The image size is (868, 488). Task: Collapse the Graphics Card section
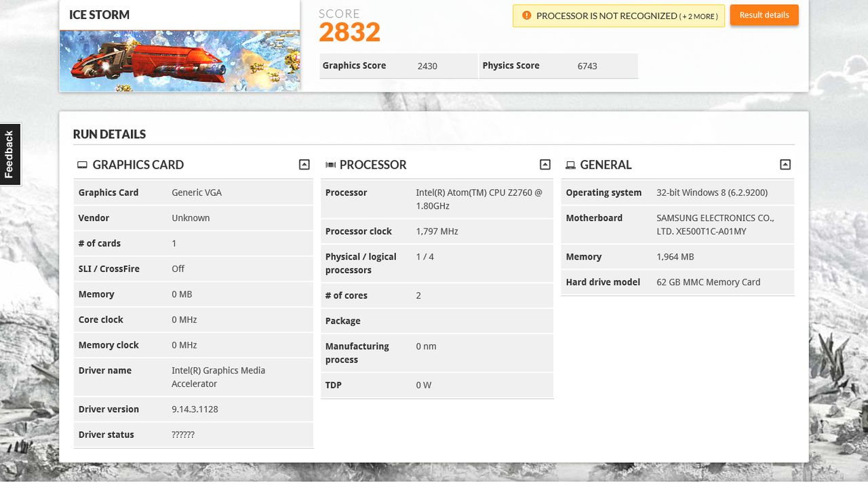[304, 165]
